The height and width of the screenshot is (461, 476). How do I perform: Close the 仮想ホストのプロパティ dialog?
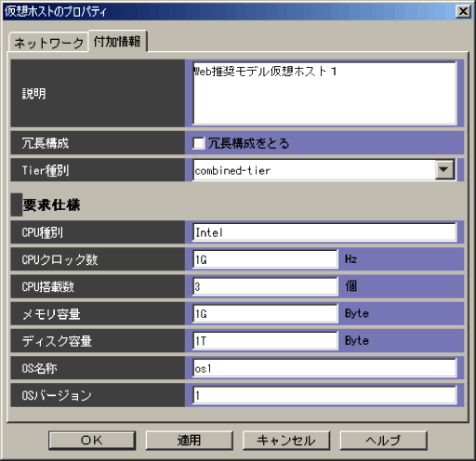463,11
